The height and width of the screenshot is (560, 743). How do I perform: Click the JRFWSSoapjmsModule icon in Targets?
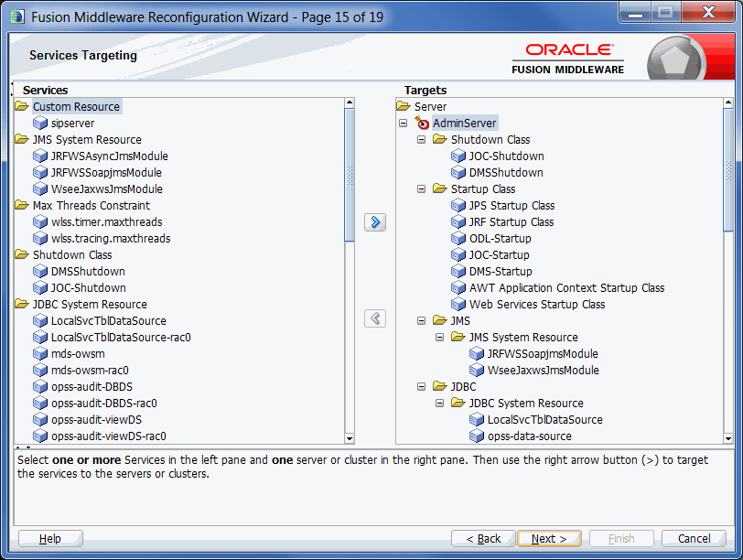476,354
